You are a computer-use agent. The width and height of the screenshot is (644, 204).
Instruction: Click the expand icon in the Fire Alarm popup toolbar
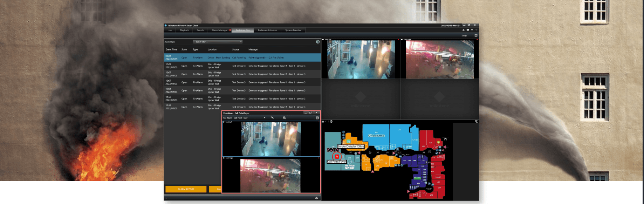coord(317,118)
